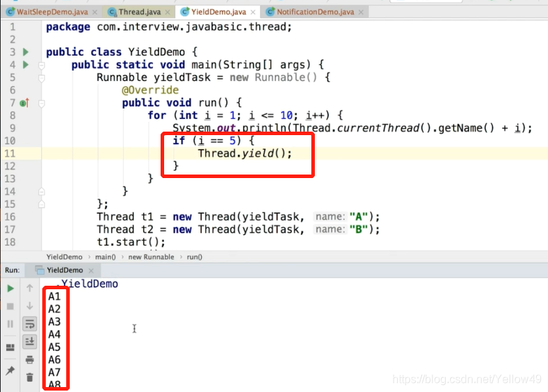This screenshot has width=548, height=392.
Task: Close the WaitSleepDemo.java tab
Action: point(94,12)
